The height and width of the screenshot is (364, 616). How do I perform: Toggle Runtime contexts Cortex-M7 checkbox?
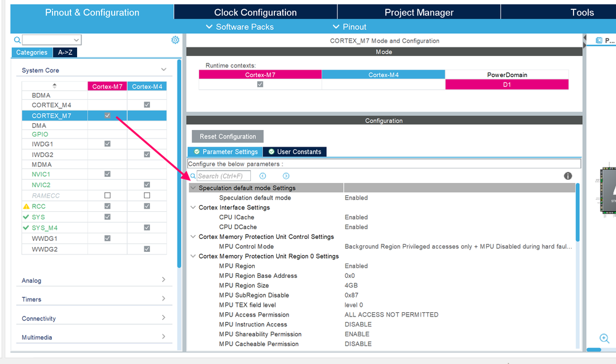[260, 84]
